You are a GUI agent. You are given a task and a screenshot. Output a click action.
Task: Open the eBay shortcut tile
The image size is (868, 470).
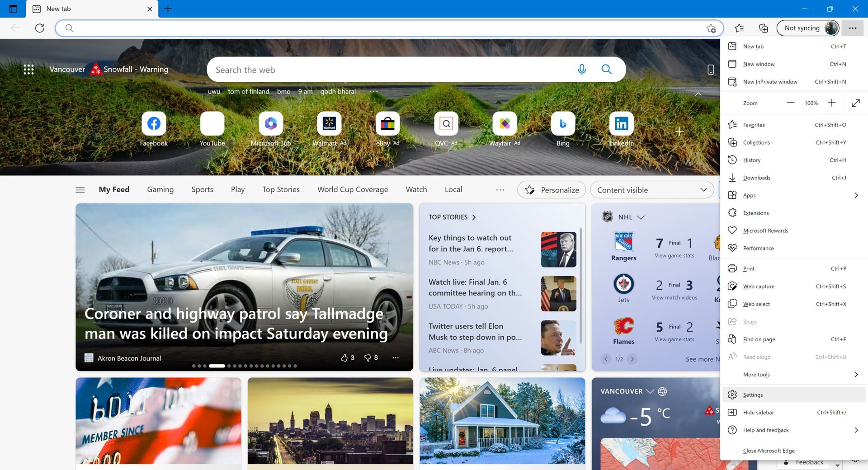click(x=387, y=124)
